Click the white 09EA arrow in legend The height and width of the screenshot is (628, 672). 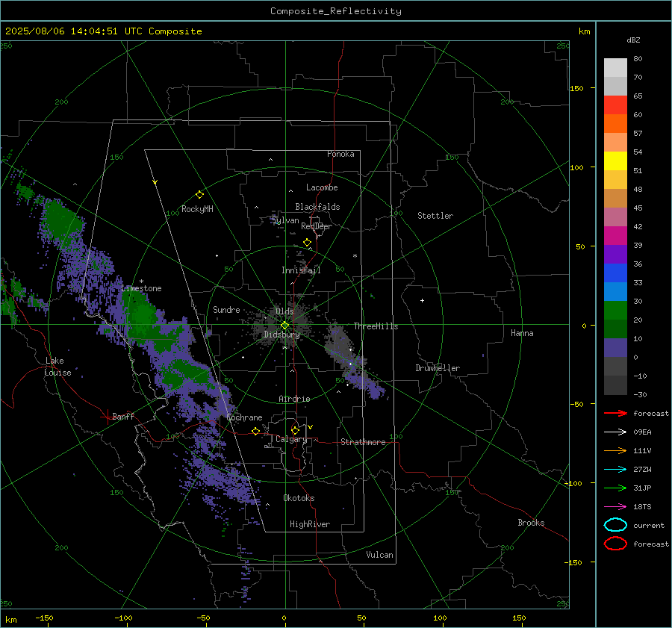click(x=615, y=432)
